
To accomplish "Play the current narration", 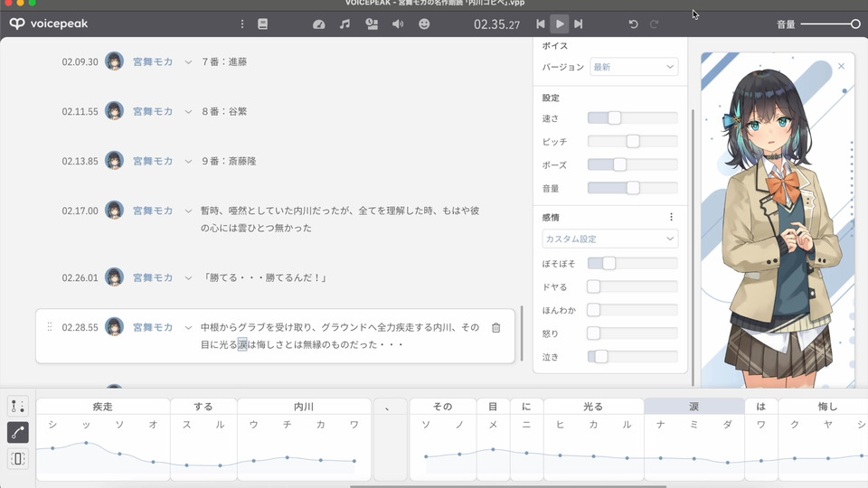I will pyautogui.click(x=560, y=23).
